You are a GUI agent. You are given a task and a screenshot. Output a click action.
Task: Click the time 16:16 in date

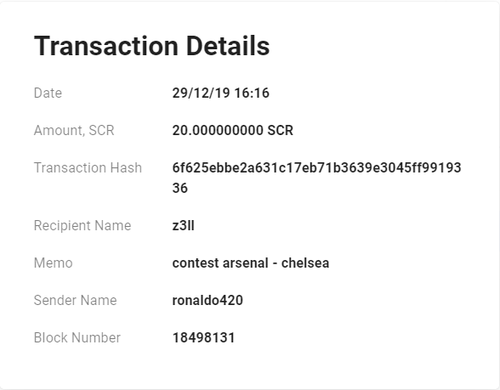(252, 93)
